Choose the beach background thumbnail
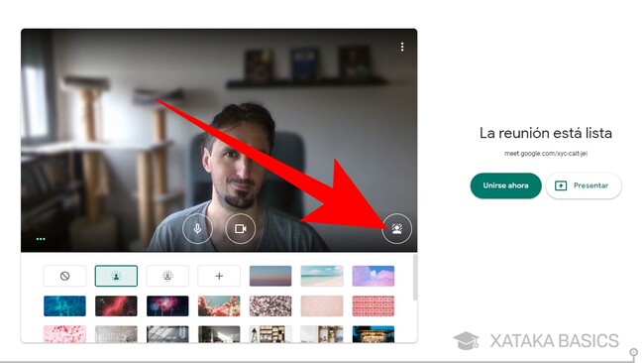Screen dimensions: 644x363 click(322, 276)
